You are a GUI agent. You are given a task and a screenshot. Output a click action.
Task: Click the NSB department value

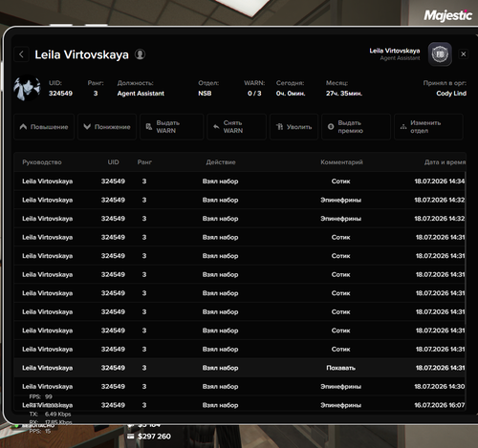tap(205, 94)
